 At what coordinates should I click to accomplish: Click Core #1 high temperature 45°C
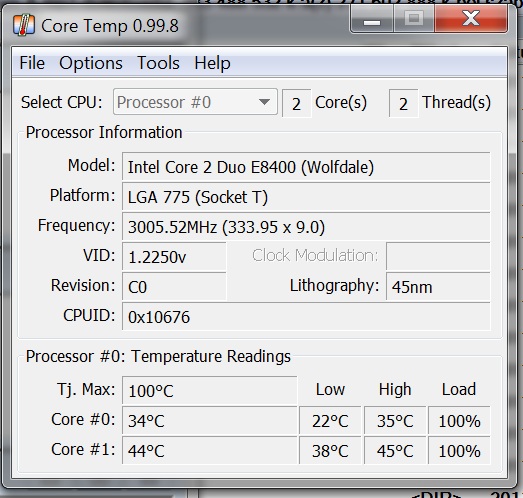[x=395, y=450]
